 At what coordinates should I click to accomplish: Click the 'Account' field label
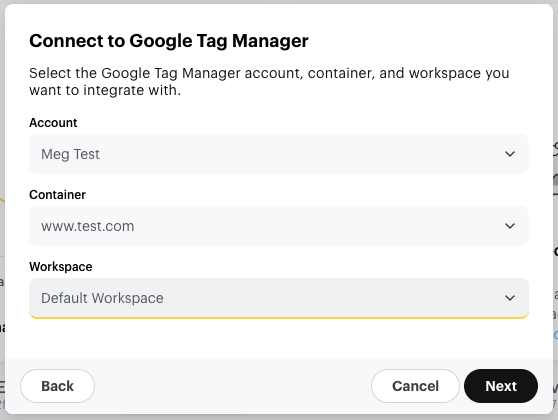coord(53,123)
